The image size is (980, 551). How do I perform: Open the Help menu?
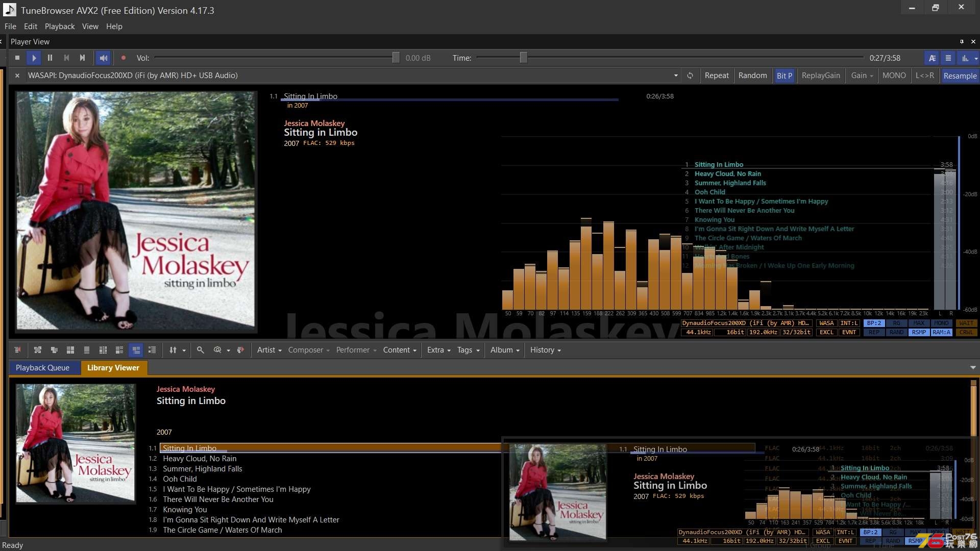114,27
